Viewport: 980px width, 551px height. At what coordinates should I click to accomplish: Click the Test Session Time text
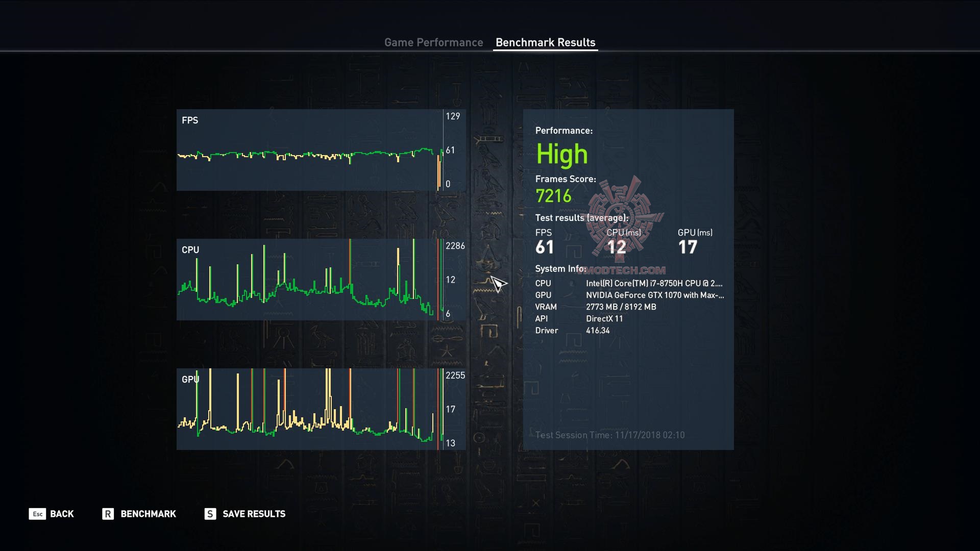point(610,435)
